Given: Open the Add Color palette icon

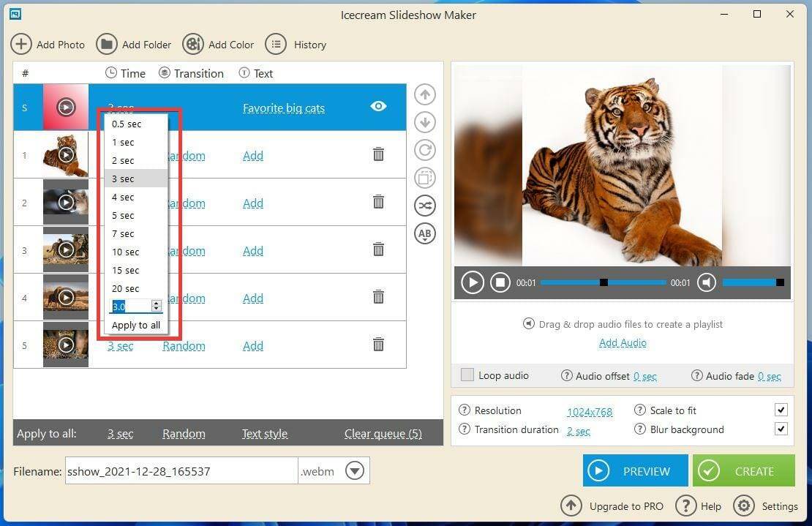Looking at the screenshot, I should pos(193,45).
